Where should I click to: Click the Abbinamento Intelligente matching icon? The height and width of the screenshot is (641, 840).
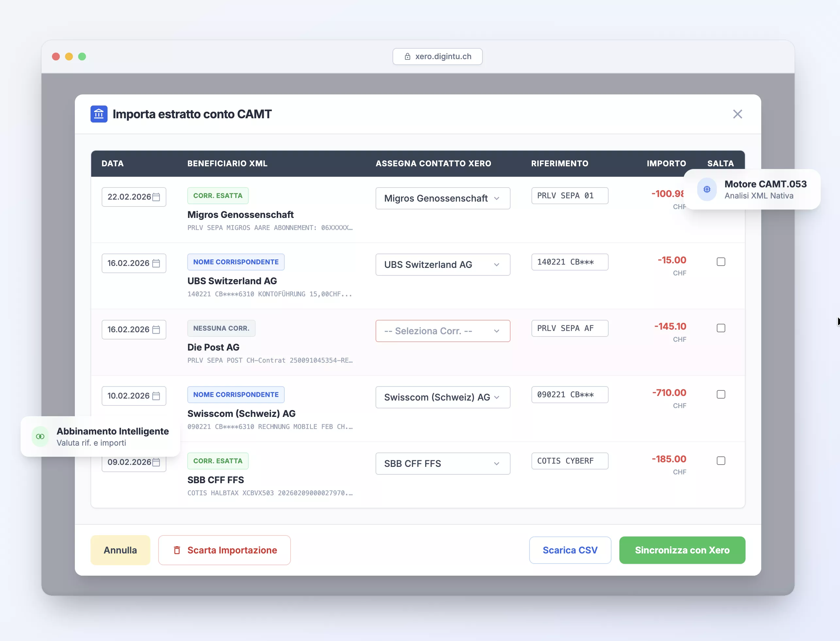tap(40, 436)
